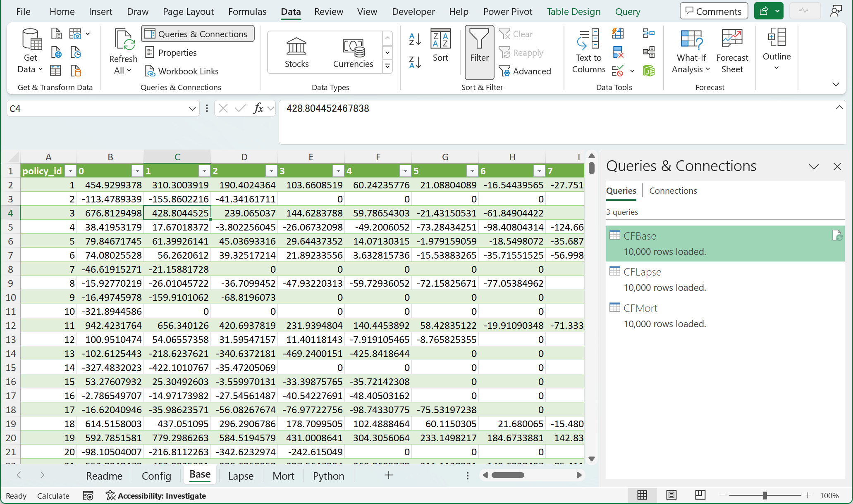Open the Insert Function fx button
This screenshot has height=504, width=853.
click(258, 108)
